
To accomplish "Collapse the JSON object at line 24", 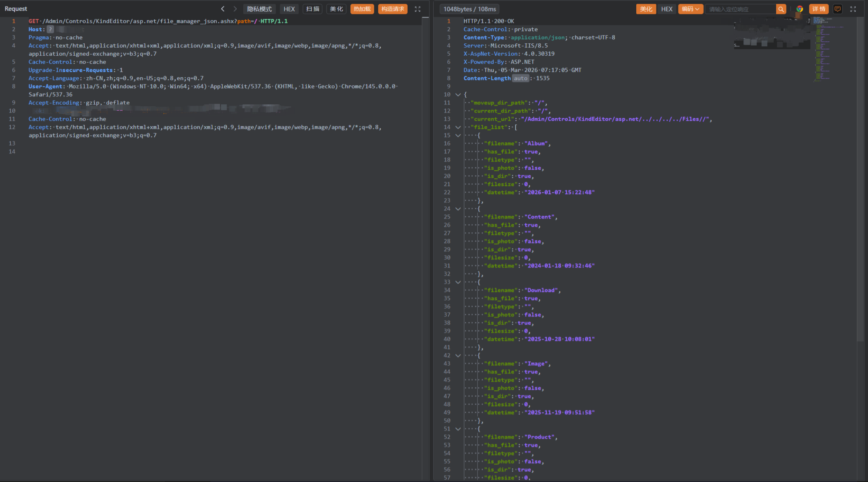I will pyautogui.click(x=458, y=209).
